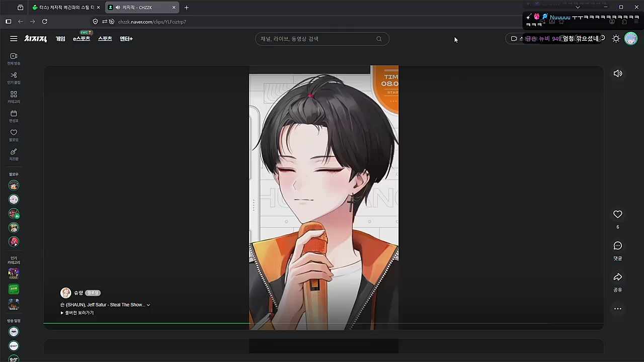644x362 pixels.
Task: Focus the 채널, 라이브, 동영상 검색 field
Action: [322, 39]
